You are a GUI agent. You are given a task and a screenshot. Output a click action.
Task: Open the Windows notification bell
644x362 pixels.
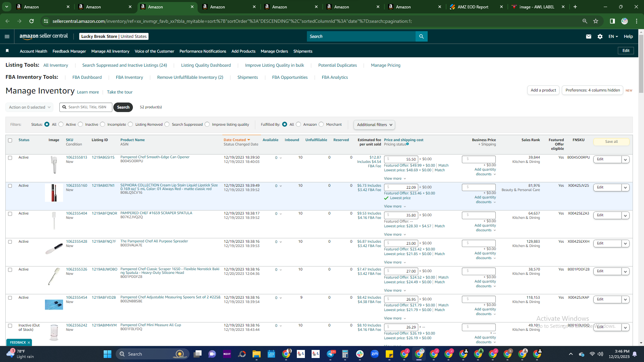[635, 354]
